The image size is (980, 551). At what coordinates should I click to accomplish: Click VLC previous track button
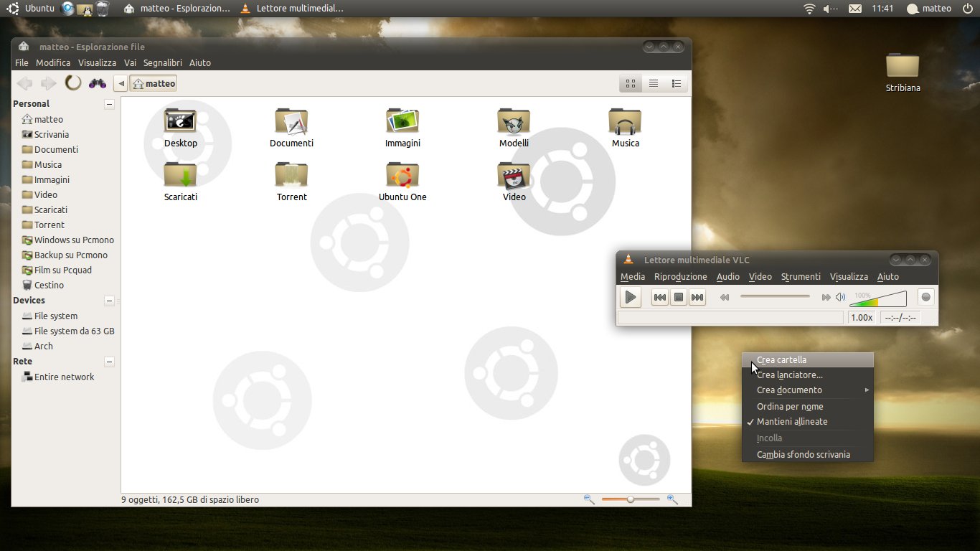(x=660, y=297)
